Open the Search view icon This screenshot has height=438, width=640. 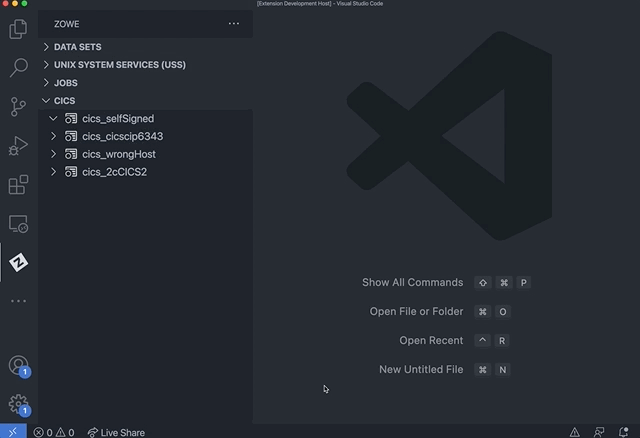pyautogui.click(x=18, y=68)
